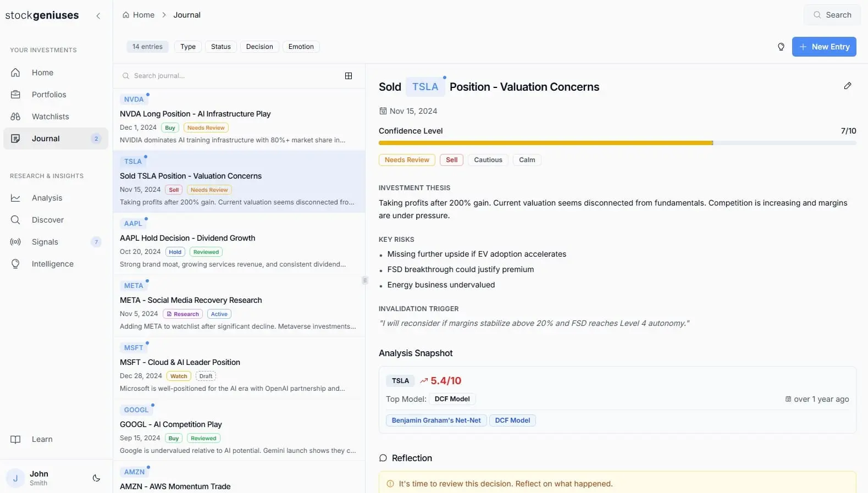This screenshot has width=868, height=493.
Task: Click Needs Review tag in detail panel
Action: (407, 160)
